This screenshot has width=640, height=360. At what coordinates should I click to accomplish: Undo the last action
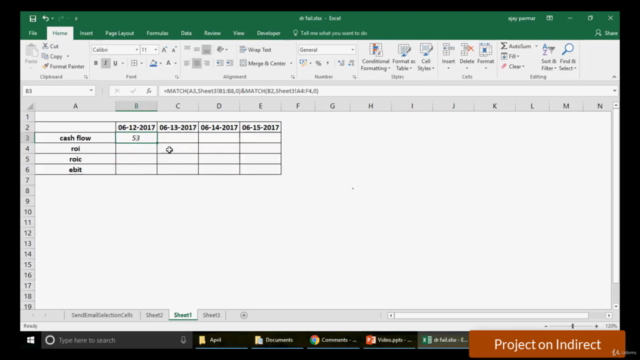[x=45, y=18]
